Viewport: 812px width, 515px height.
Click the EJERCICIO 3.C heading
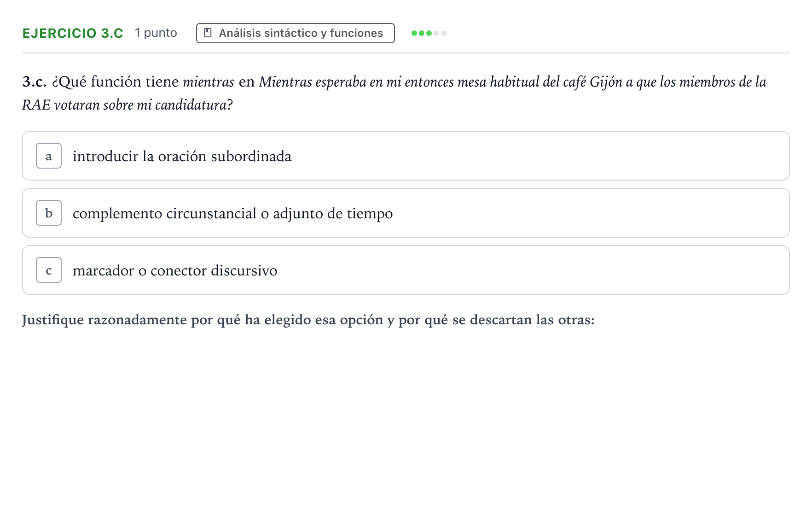pyautogui.click(x=73, y=33)
